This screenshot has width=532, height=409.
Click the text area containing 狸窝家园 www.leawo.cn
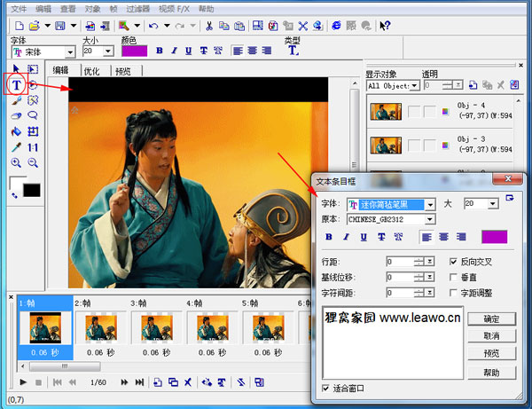tap(393, 342)
